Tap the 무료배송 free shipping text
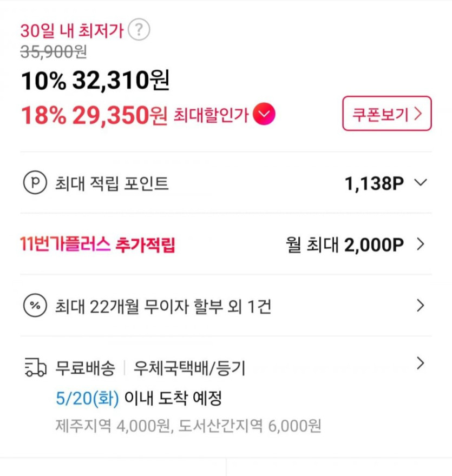The height and width of the screenshot is (476, 452). (85, 369)
